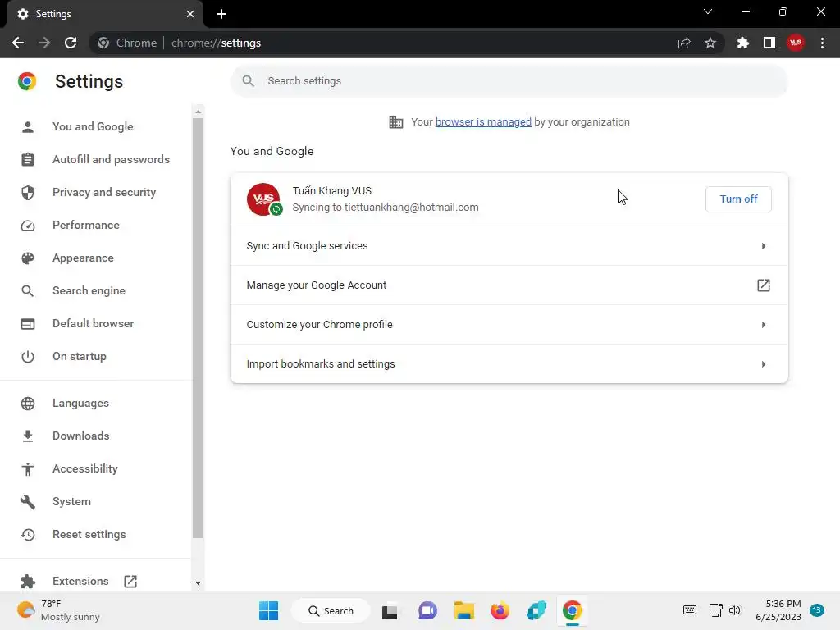Open the weather widget showing 78°F
The image size is (840, 630).
tap(58, 610)
